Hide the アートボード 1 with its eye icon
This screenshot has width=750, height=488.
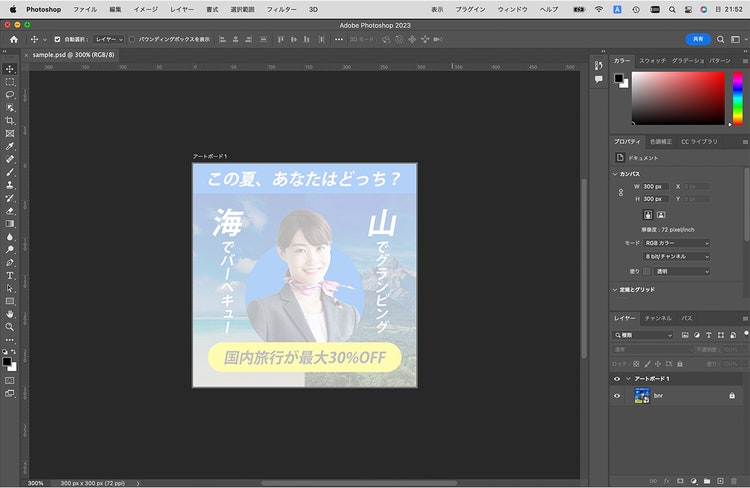pos(617,379)
